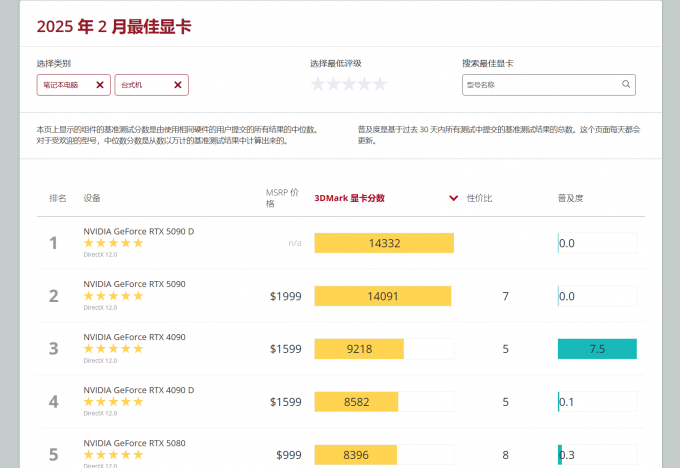
Task: Sort table by 普及度 column
Action: point(570,198)
